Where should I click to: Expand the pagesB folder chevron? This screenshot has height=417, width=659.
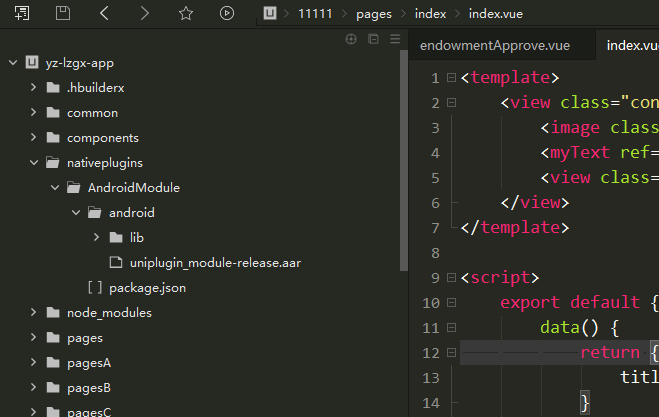tap(34, 388)
